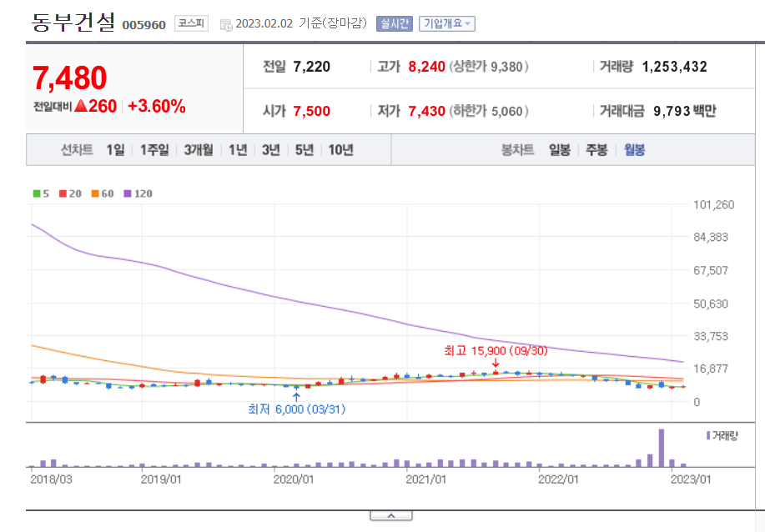The height and width of the screenshot is (532, 765).
Task: Click the 거래대금 value 9,793 백만
Action: (685, 111)
